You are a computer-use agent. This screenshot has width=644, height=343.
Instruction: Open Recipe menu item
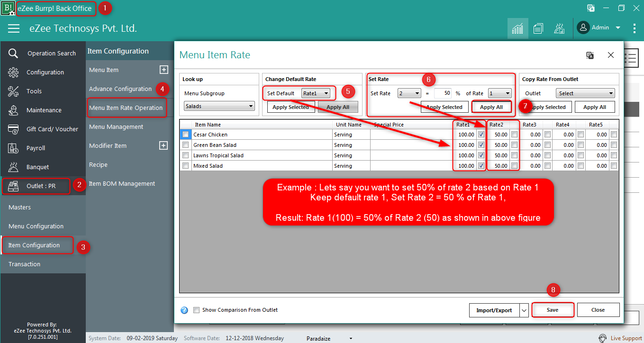(x=98, y=164)
